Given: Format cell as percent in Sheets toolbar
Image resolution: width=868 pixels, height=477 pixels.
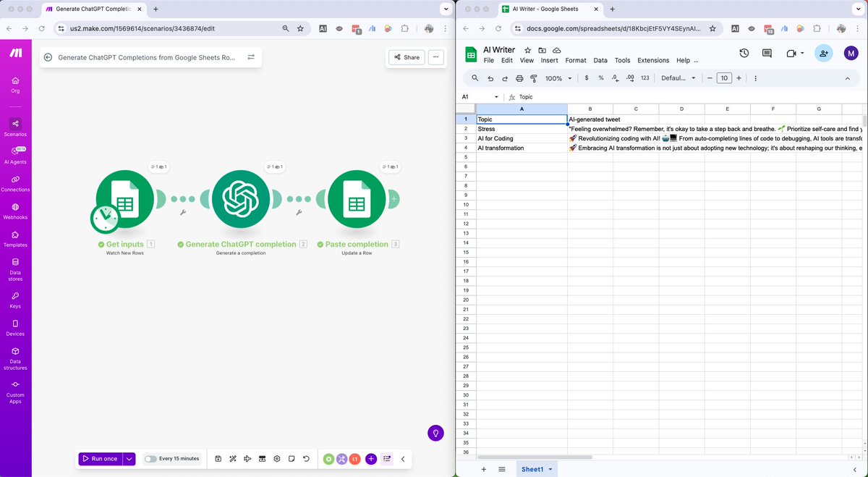Looking at the screenshot, I should (x=601, y=77).
